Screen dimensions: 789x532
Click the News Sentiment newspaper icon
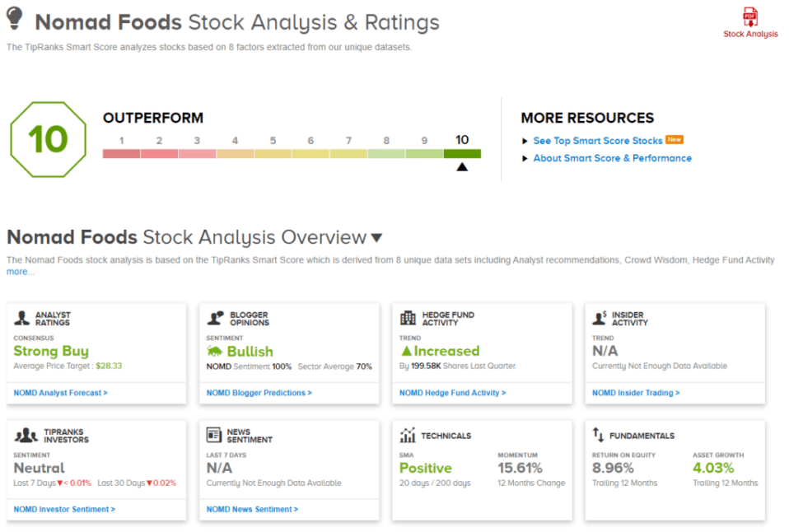pyautogui.click(x=214, y=435)
